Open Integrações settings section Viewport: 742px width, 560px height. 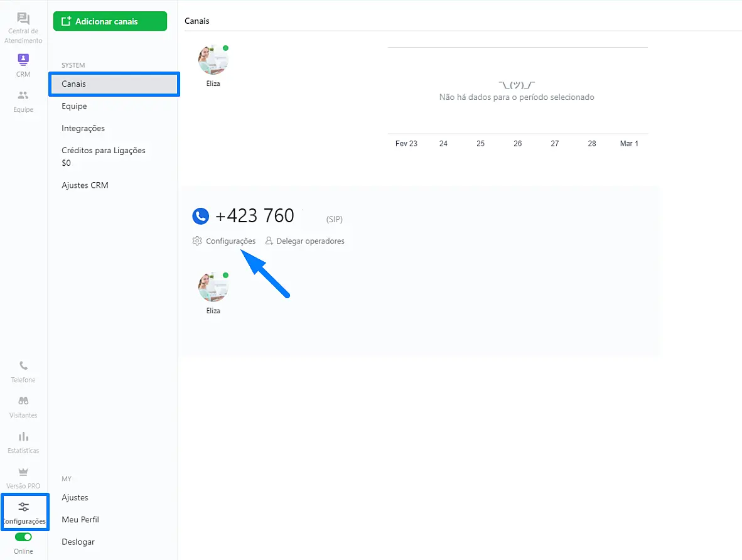(x=83, y=128)
